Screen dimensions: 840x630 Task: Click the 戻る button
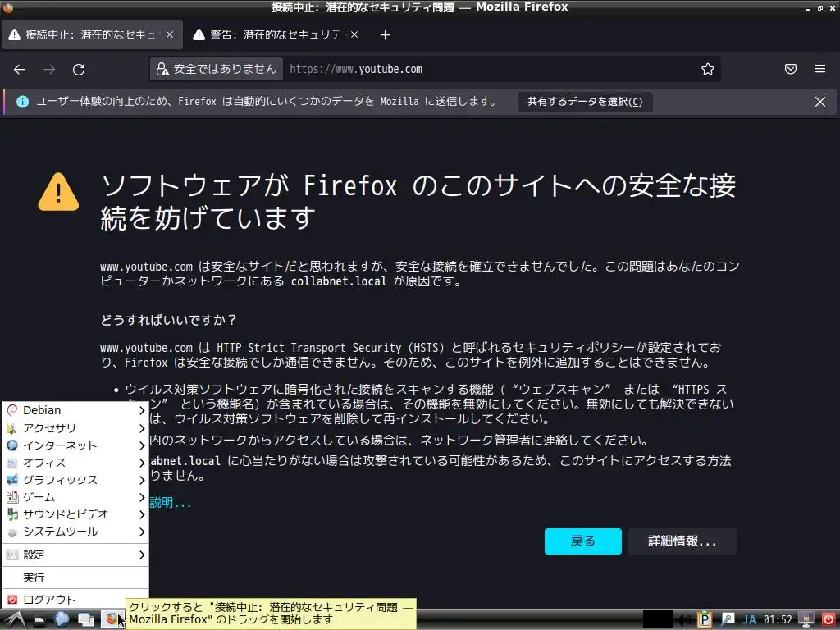coord(583,541)
